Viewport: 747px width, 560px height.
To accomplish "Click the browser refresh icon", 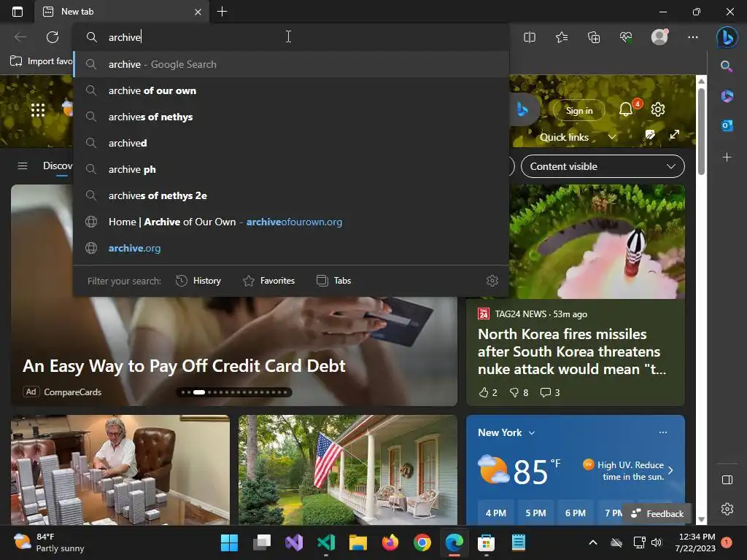I will pos(53,37).
